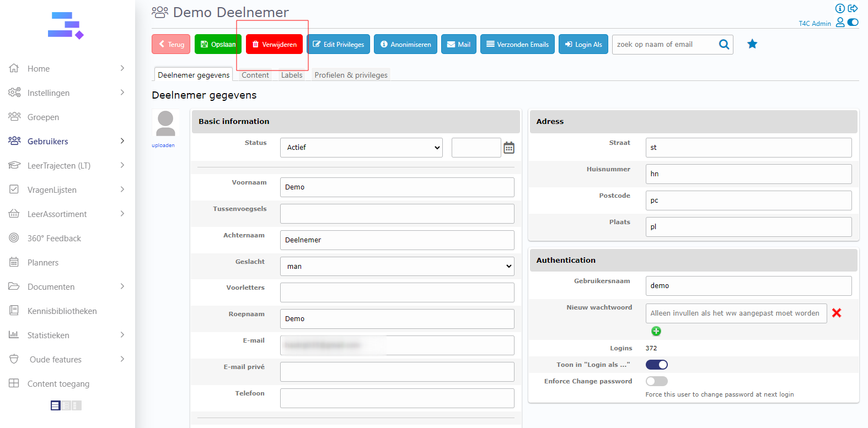Viewport: 868px width, 428px height.
Task: Click the red Verwijderen button
Action: click(x=274, y=44)
